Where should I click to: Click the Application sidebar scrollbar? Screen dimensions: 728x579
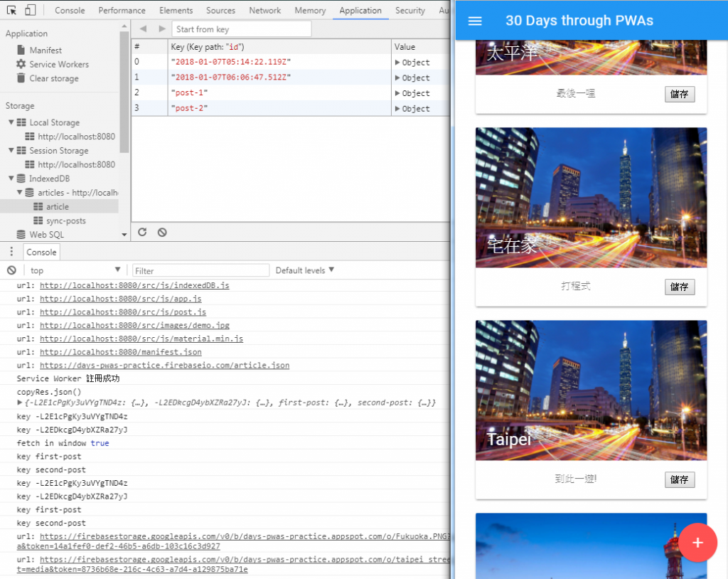(124, 91)
